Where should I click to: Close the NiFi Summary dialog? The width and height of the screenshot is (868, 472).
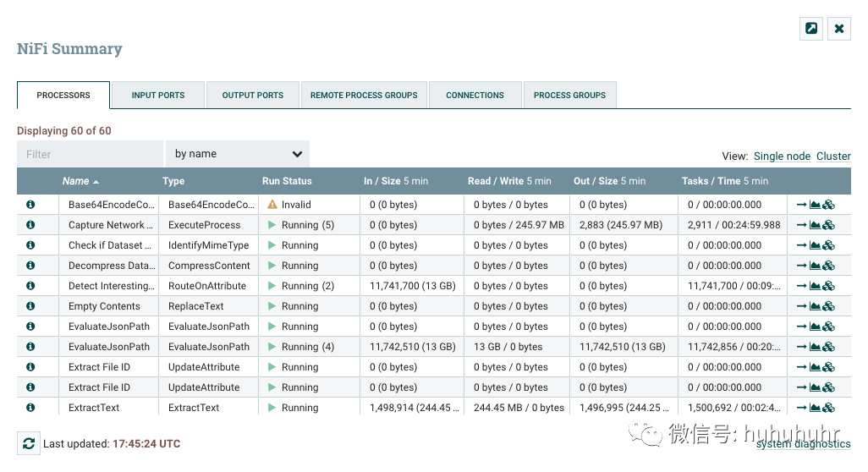[839, 28]
